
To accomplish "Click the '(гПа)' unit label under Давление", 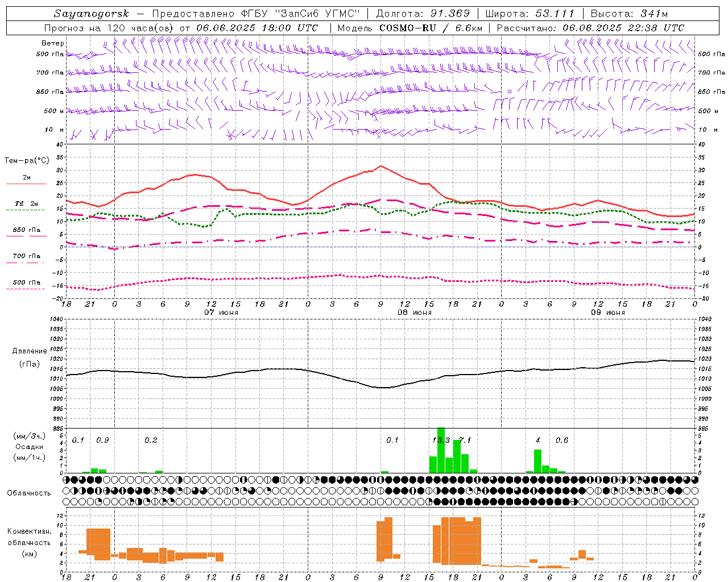I will (30, 364).
